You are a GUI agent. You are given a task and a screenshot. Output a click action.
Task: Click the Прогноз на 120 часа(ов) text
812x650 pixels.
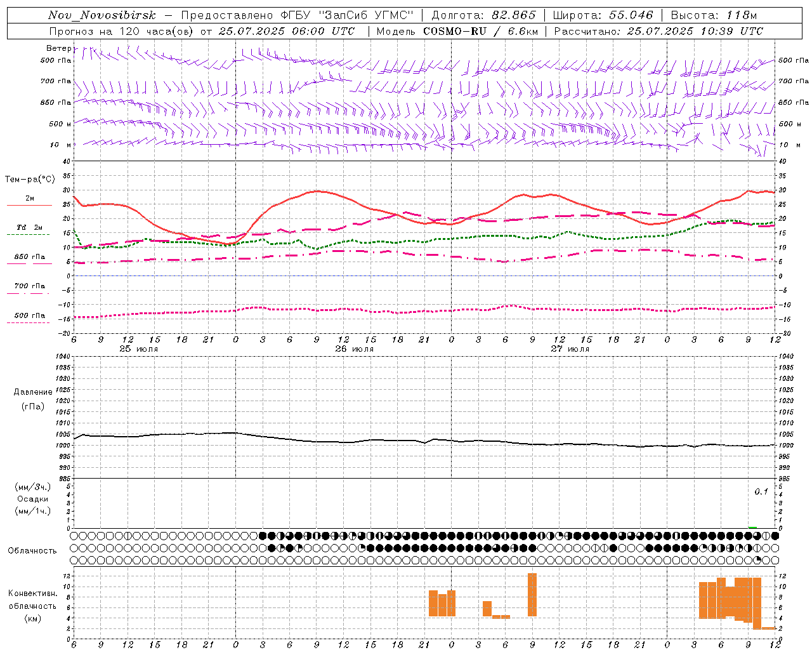[x=122, y=31]
